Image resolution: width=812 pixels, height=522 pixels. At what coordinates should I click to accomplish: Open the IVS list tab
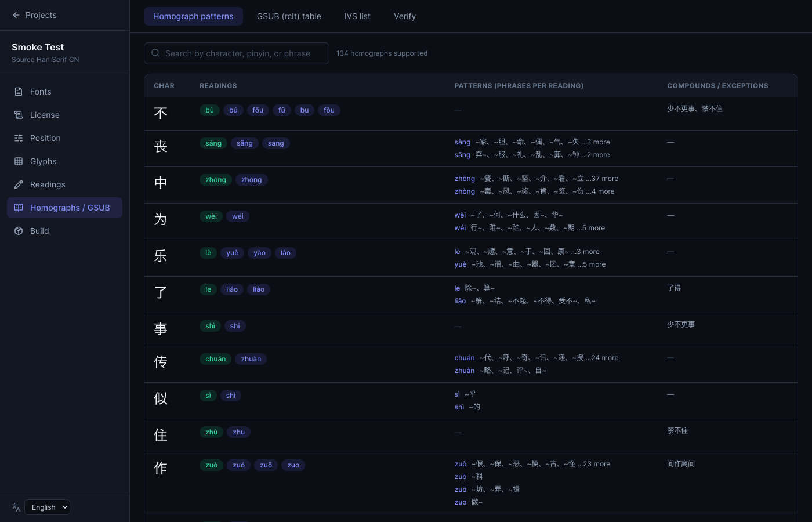point(357,16)
